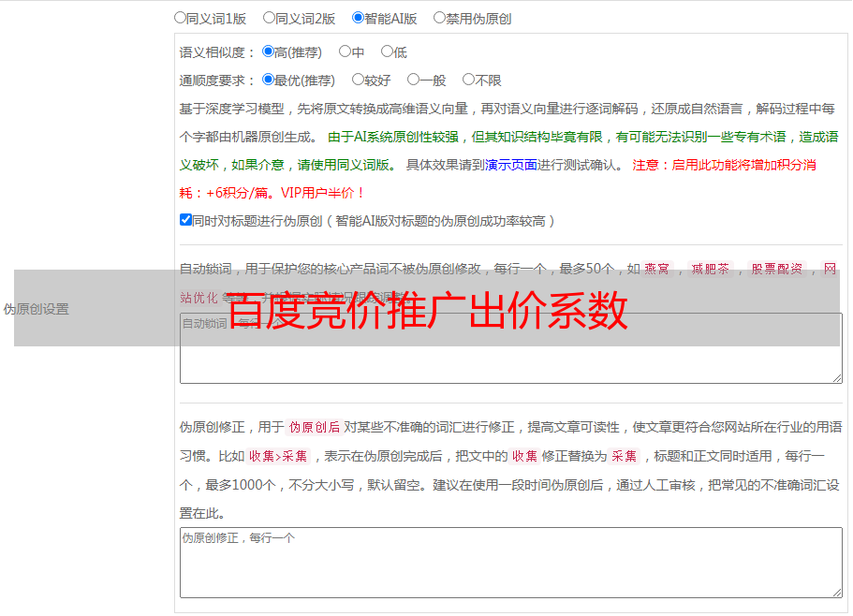Set 通顺度要求 to 不限

point(468,80)
